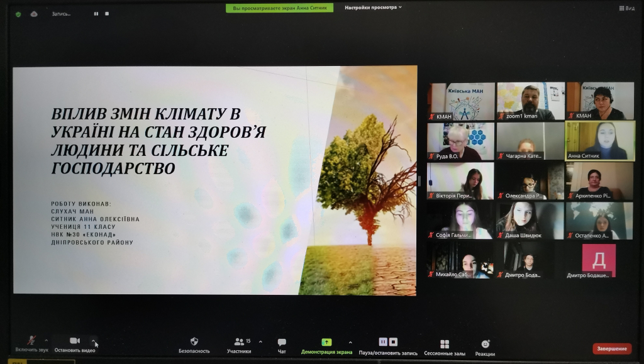Expand the screen share options arrow
644x364 pixels.
[x=350, y=342]
